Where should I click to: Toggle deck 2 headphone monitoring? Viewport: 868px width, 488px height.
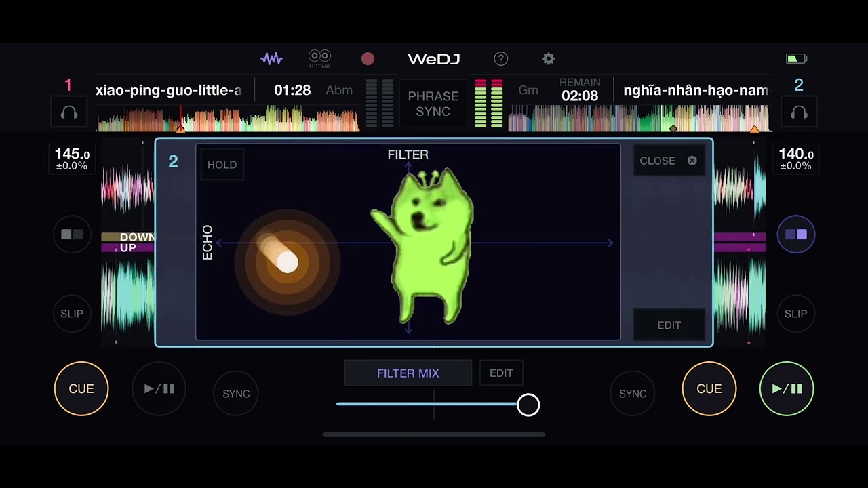[799, 113]
